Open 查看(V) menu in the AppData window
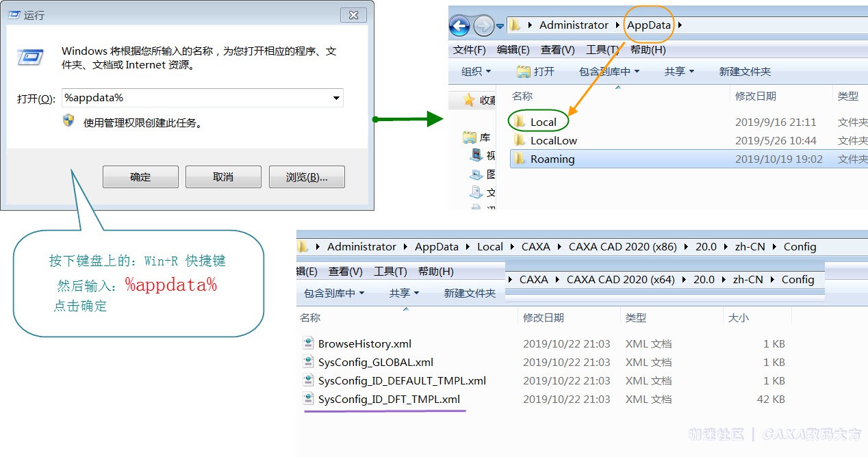868x457 pixels. pos(557,50)
